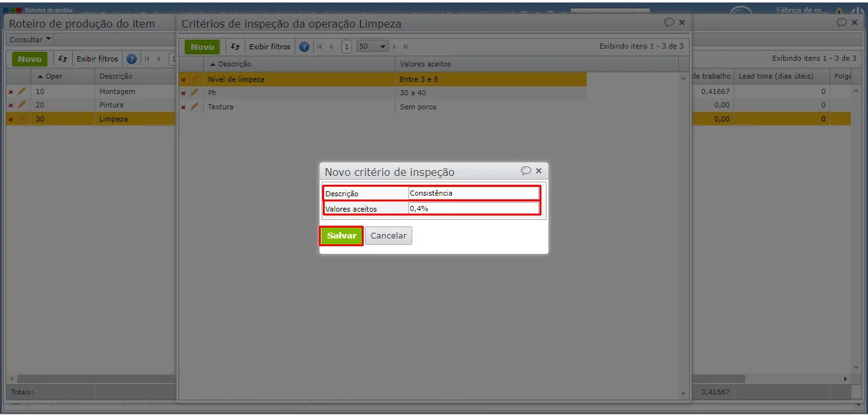The width and height of the screenshot is (868, 415).
Task: Delete the Textura criterion row
Action: (x=183, y=107)
